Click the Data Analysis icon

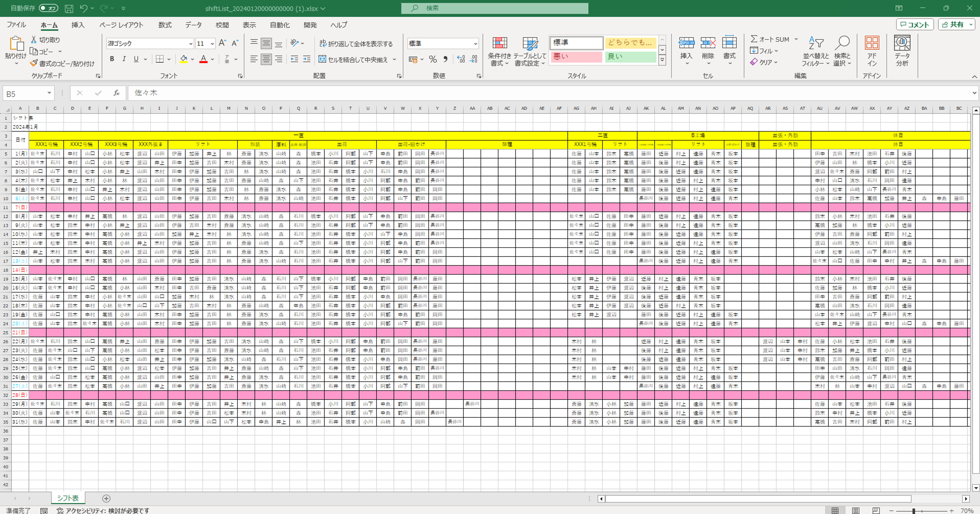click(902, 43)
